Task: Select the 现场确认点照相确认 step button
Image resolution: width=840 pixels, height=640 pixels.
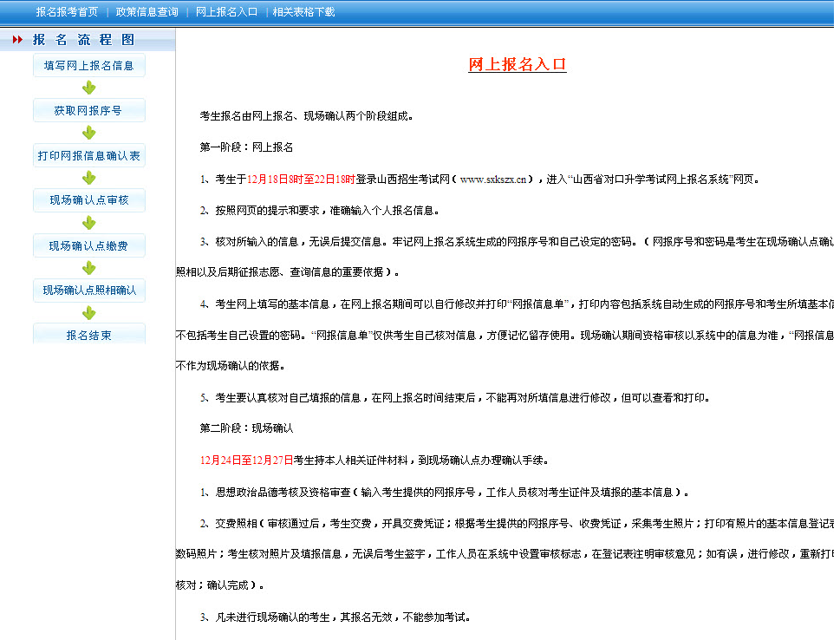Action: [89, 290]
